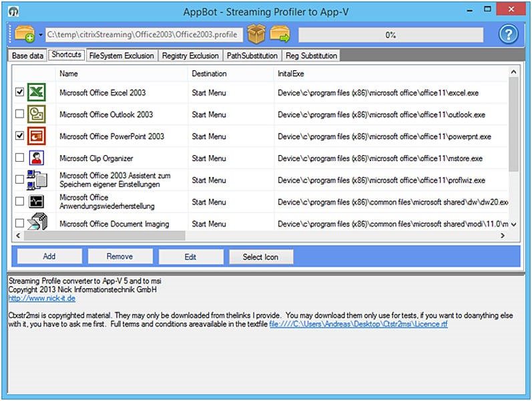This screenshot has height=401, width=532.
Task: Uncheck the Microsoft Office Excel 2003 checkbox
Action: pos(19,92)
